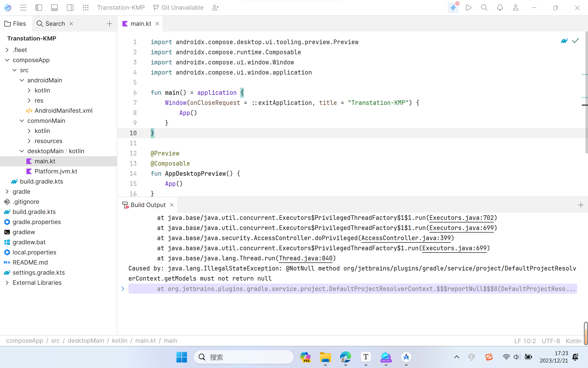Open the notifications bell
588x368 pixels.
[x=500, y=8]
